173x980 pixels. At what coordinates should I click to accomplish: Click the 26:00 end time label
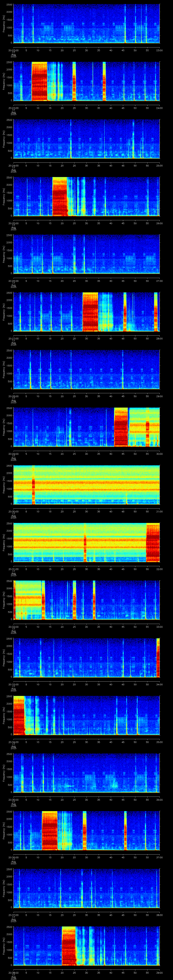(159, 223)
